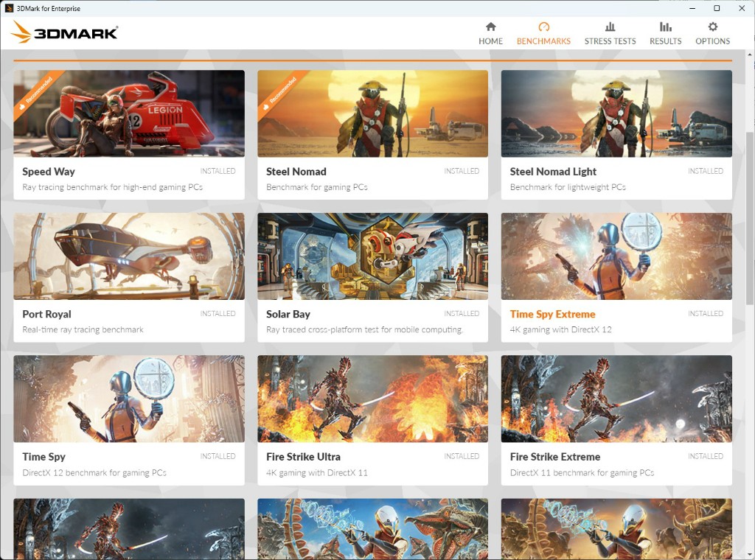Click the right-side scrollbar down arrow
Image resolution: width=755 pixels, height=560 pixels.
click(x=750, y=554)
